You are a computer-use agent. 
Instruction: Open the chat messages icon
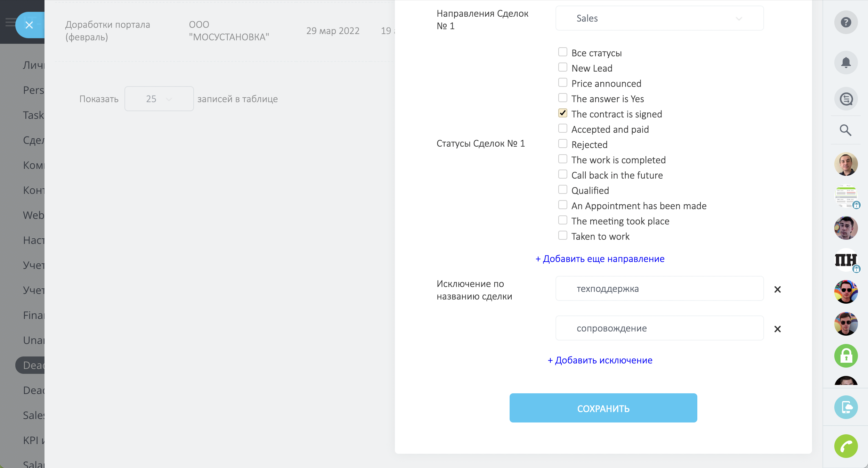pyautogui.click(x=846, y=99)
